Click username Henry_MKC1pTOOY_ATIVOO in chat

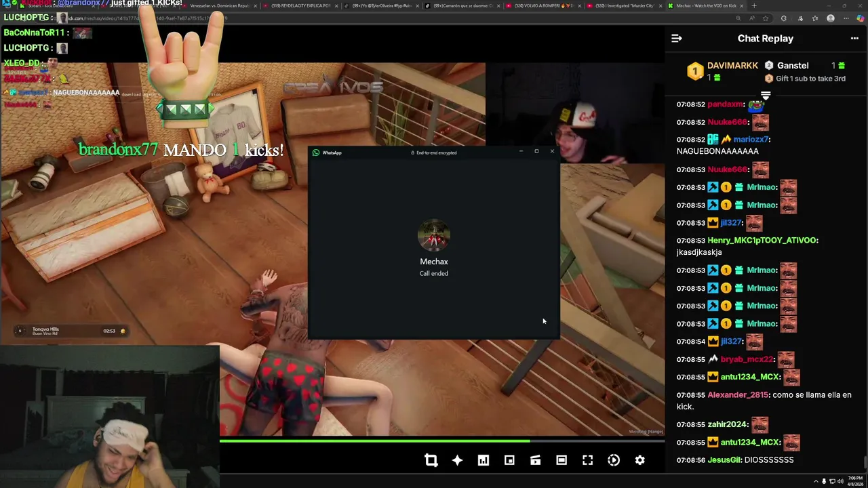tap(762, 241)
